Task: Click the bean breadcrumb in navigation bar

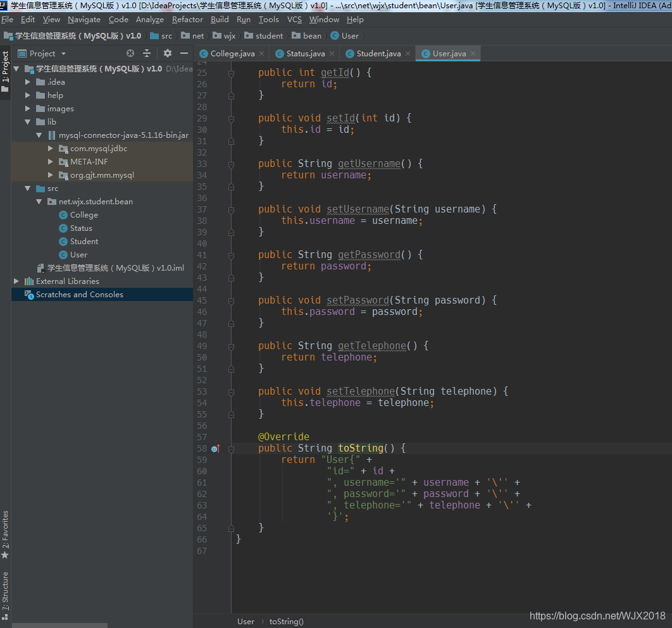Action: click(307, 36)
